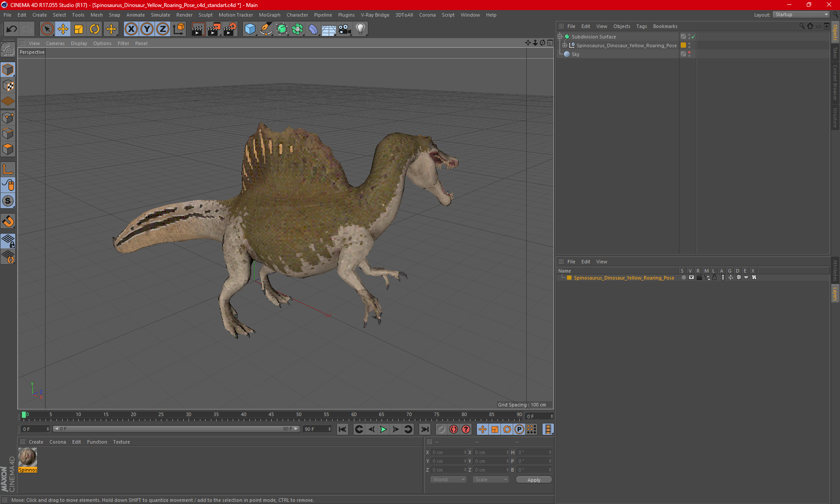840x504 pixels.
Task: Open the Layout Startup dropdown
Action: [801, 14]
